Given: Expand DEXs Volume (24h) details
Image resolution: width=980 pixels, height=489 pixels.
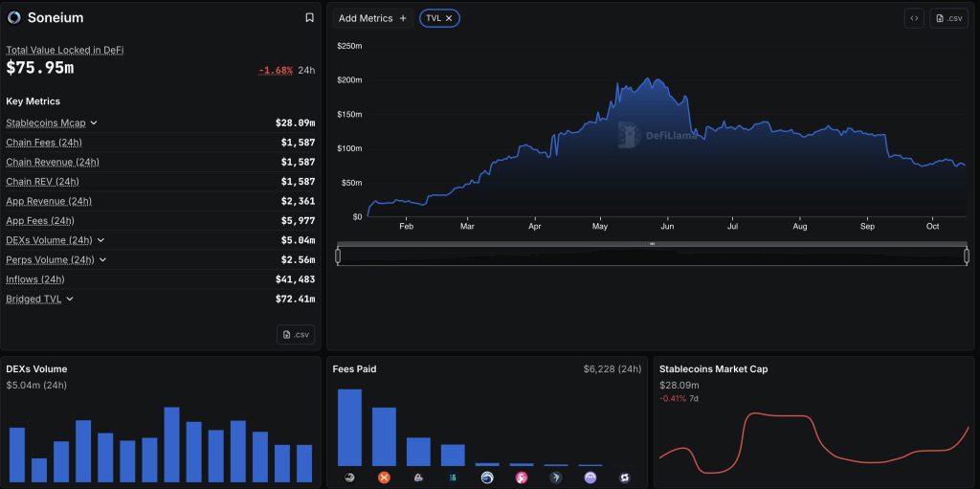Looking at the screenshot, I should pos(100,240).
